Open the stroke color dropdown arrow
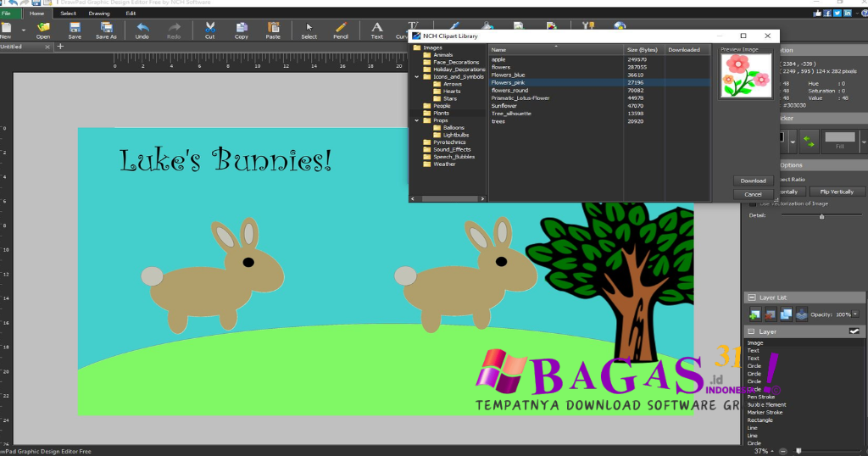The image size is (868, 456). click(793, 142)
